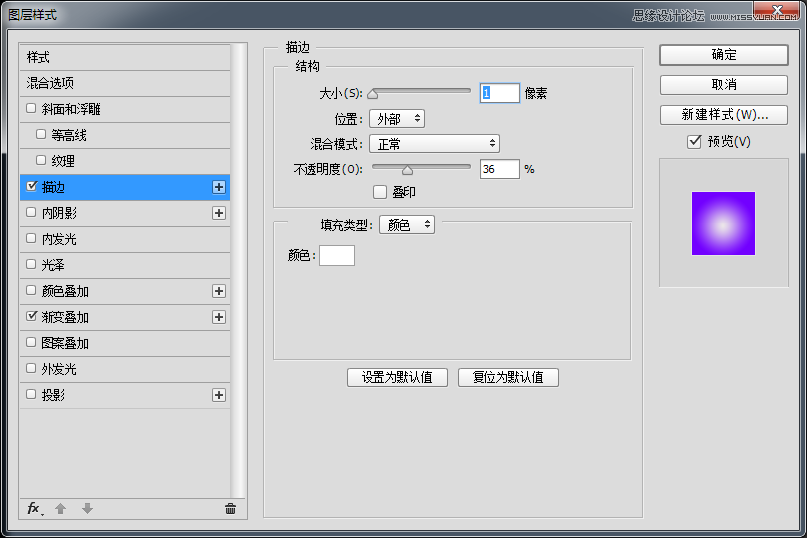The width and height of the screenshot is (807, 538).
Task: Click the move effect down arrow
Action: [x=87, y=509]
